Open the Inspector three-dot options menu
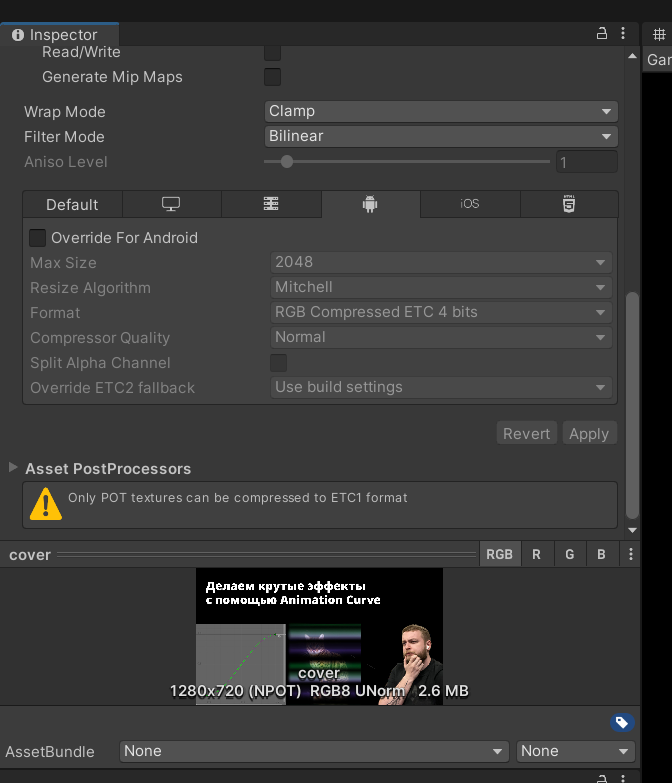Viewport: 672px width, 783px height. [624, 34]
